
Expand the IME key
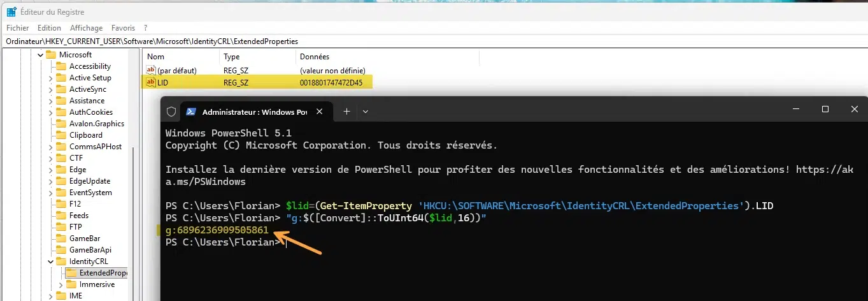51,296
